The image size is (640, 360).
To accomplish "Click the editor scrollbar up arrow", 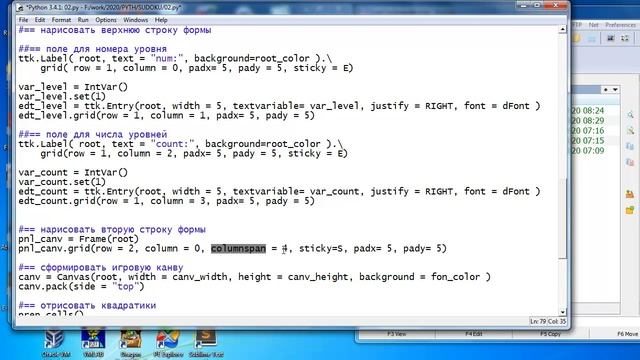I will 562,29.
